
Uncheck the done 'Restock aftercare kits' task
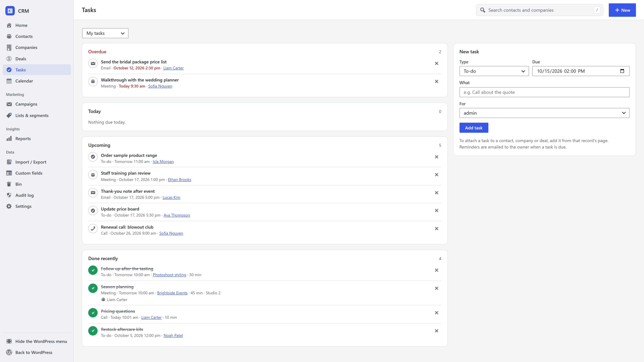coord(93,331)
